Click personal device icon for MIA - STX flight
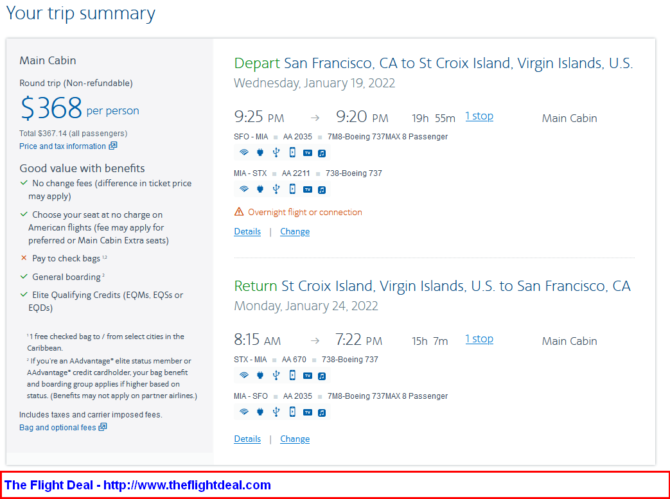This screenshot has height=499, width=670. [292, 189]
